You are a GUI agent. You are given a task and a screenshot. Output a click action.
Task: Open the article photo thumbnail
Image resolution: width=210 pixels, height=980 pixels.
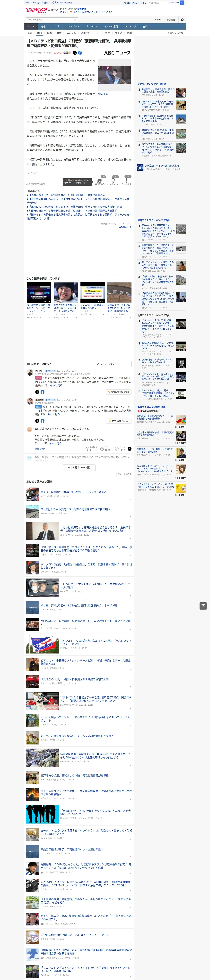point(114,75)
